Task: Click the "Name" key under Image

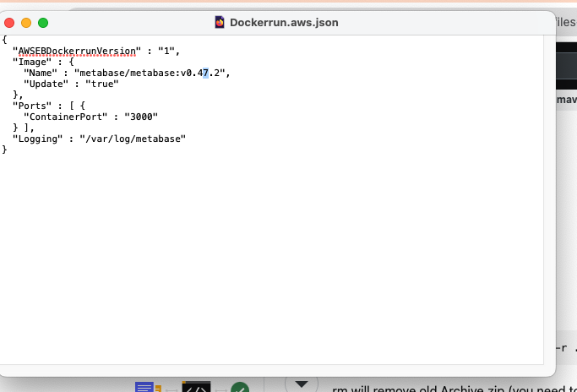Action: pyautogui.click(x=41, y=73)
